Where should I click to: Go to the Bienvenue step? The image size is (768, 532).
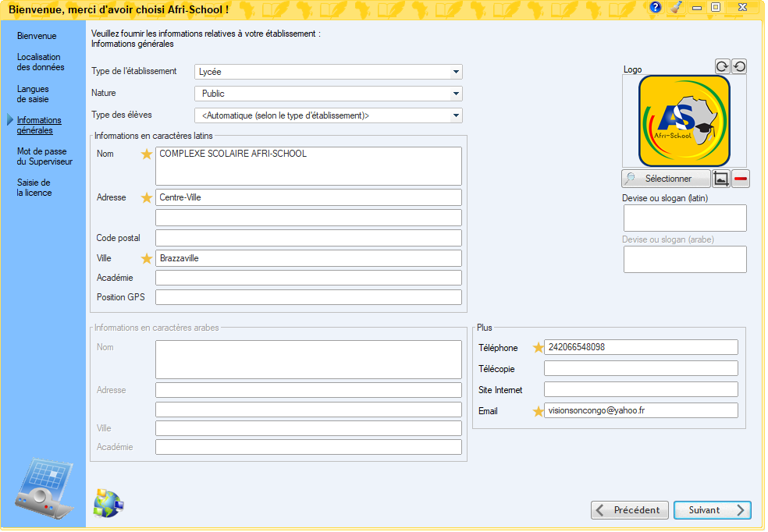pyautogui.click(x=37, y=36)
